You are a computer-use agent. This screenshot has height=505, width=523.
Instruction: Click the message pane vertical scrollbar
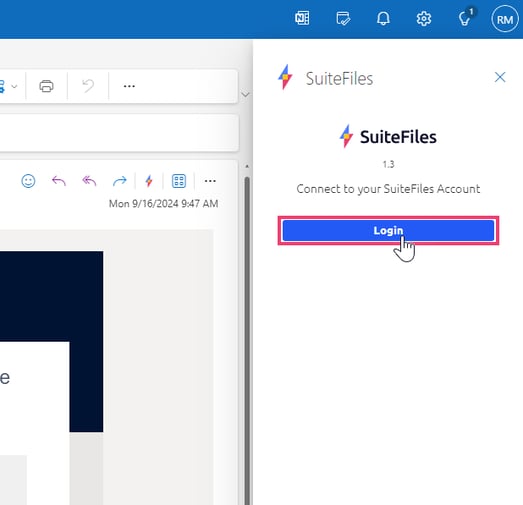pyautogui.click(x=247, y=340)
